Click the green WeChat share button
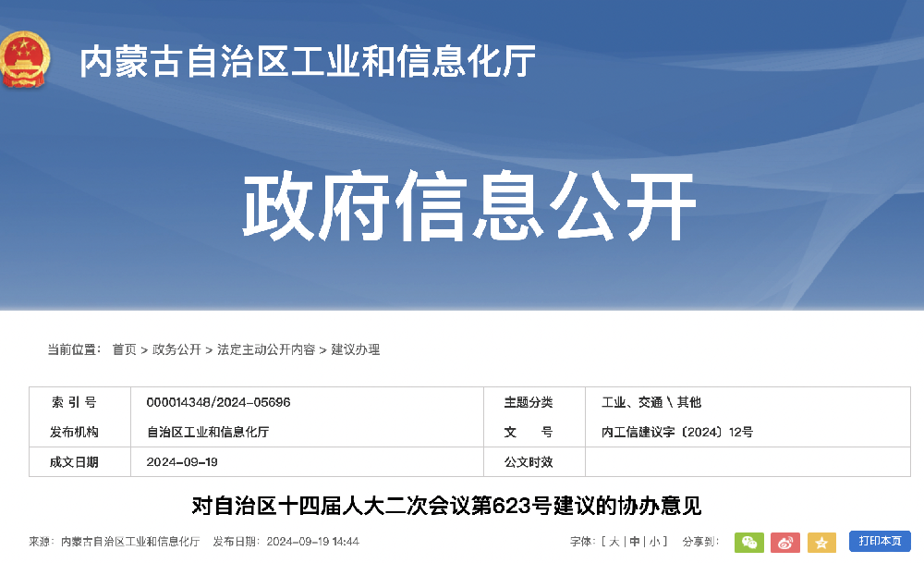Viewport: 924px width, 563px height. click(x=748, y=543)
